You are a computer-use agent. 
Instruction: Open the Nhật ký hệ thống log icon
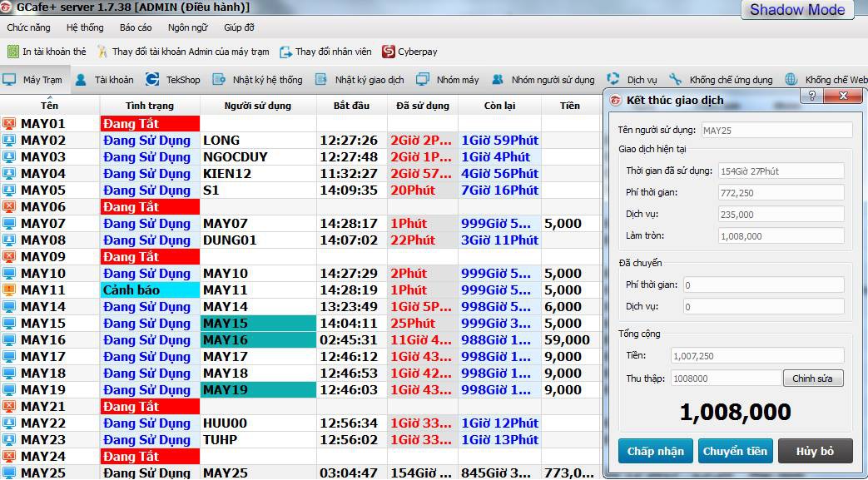[x=219, y=80]
